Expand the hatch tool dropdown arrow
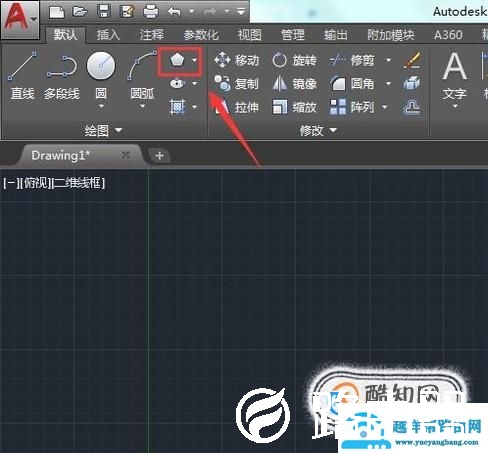 coord(195,107)
